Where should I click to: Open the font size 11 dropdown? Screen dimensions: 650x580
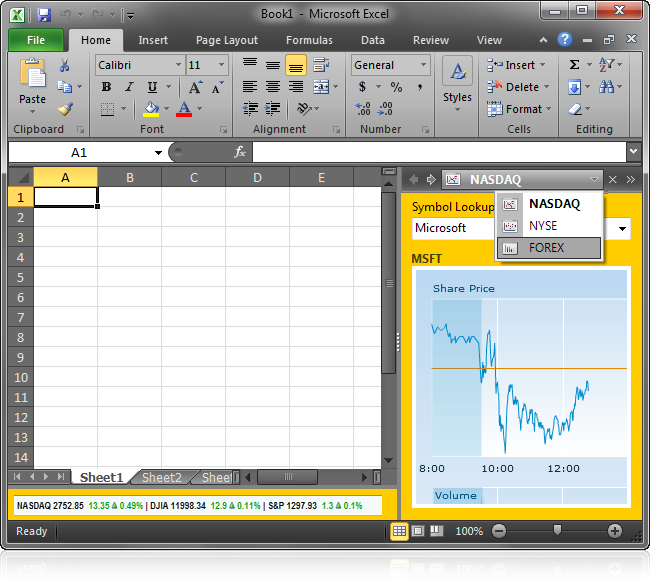pos(221,65)
